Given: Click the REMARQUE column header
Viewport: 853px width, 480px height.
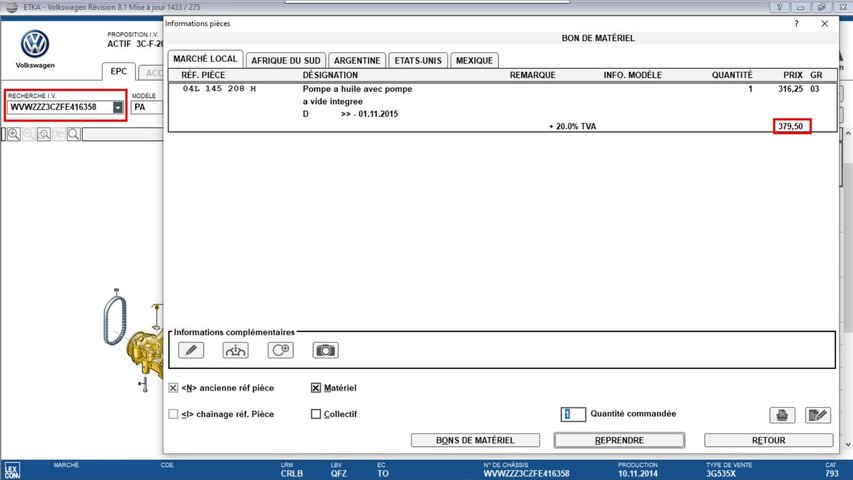Looking at the screenshot, I should click(x=533, y=75).
